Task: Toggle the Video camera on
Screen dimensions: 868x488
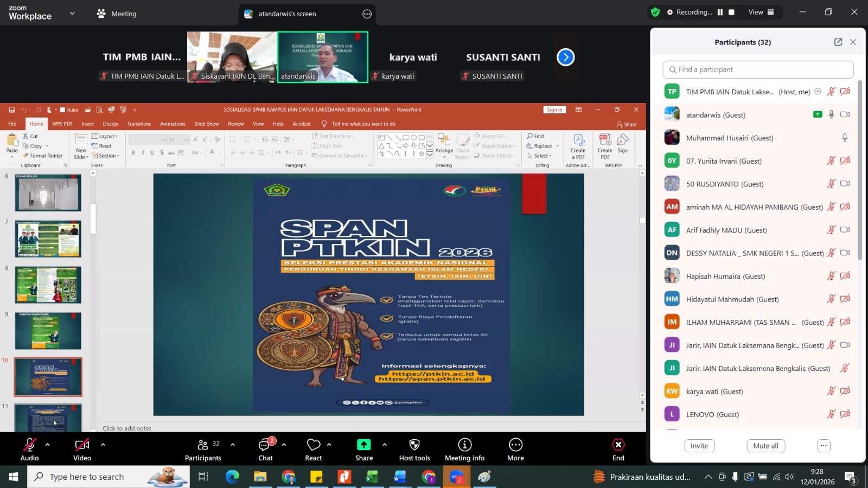Action: point(82,445)
